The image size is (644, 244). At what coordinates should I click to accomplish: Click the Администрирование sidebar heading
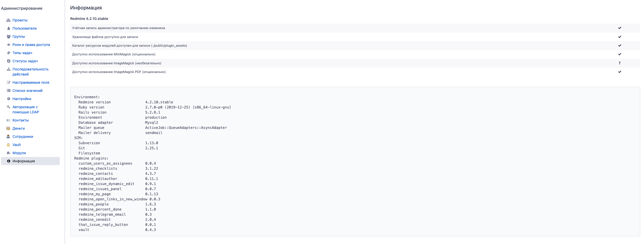click(22, 8)
